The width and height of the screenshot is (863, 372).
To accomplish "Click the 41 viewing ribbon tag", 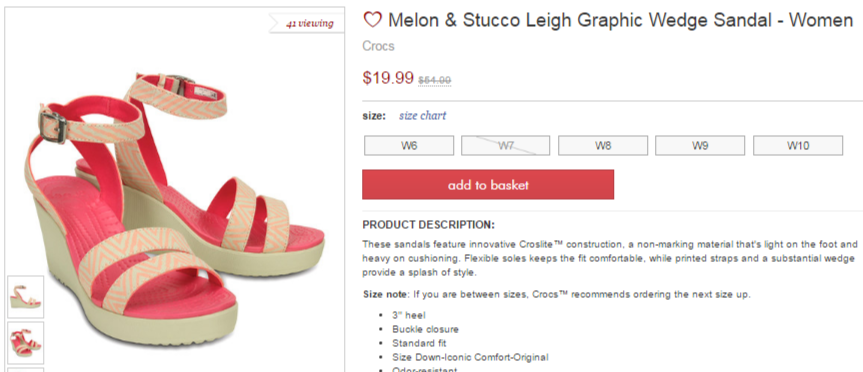I will click(x=307, y=24).
